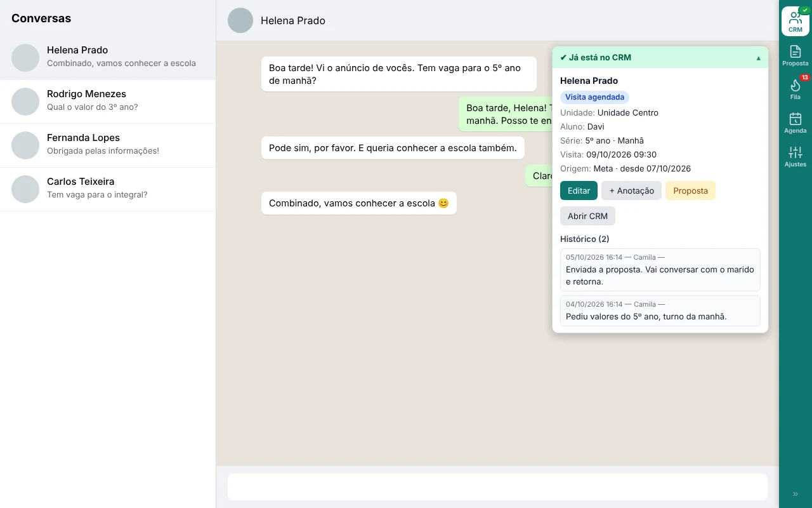Open the CRM sidebar icon
This screenshot has height=508, width=812.
click(796, 22)
